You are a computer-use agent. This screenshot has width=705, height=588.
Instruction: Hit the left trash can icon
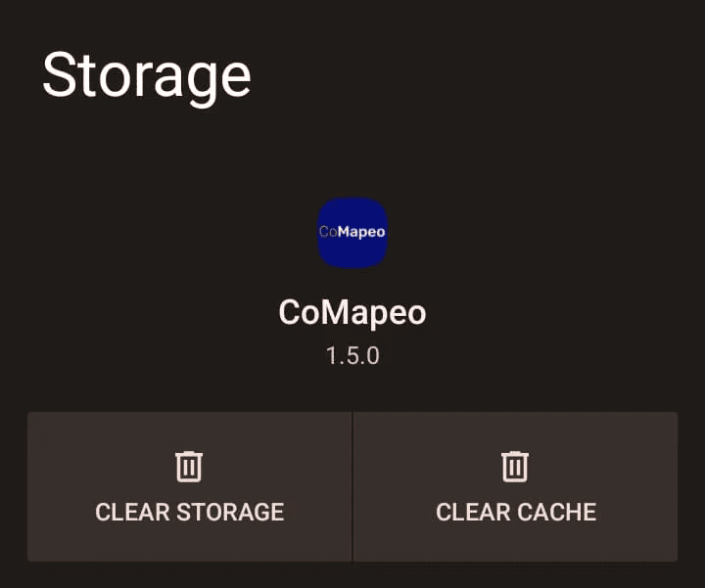point(189,467)
